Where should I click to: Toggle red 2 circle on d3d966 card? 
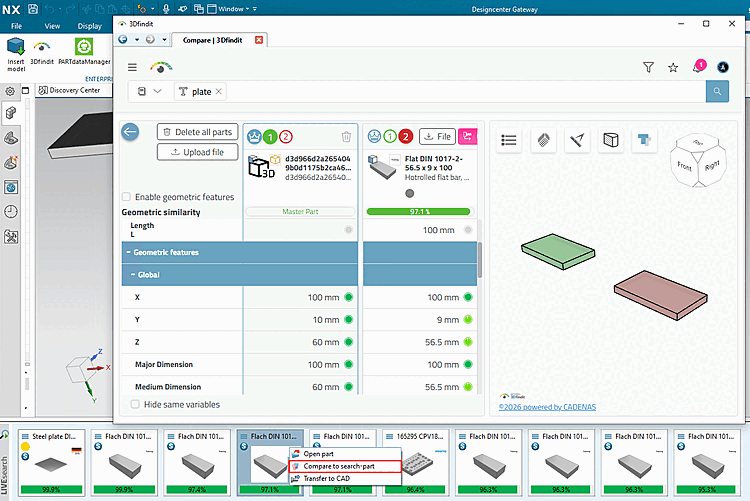(286, 137)
